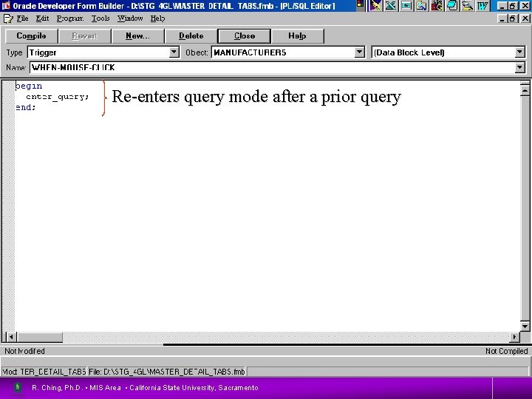Launch the cyan stacked-pages shortcut bar icon
The width and height of the screenshot is (532, 399).
[x=452, y=6]
